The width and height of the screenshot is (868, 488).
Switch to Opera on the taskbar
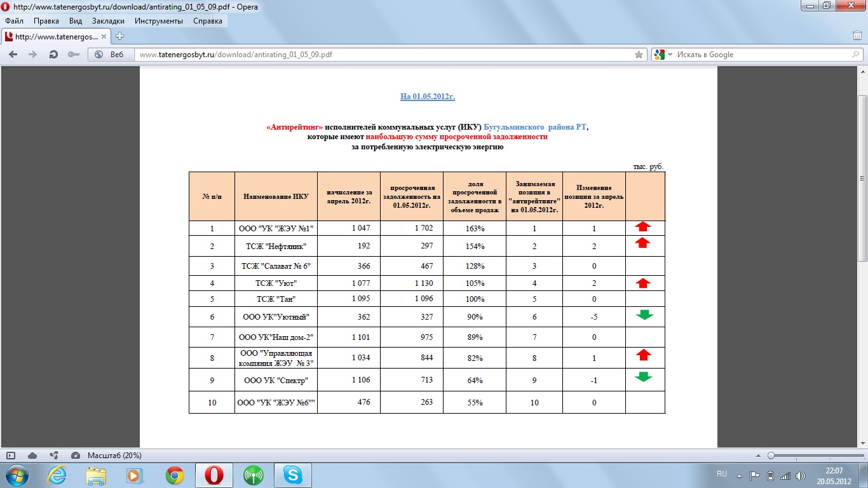point(214,475)
